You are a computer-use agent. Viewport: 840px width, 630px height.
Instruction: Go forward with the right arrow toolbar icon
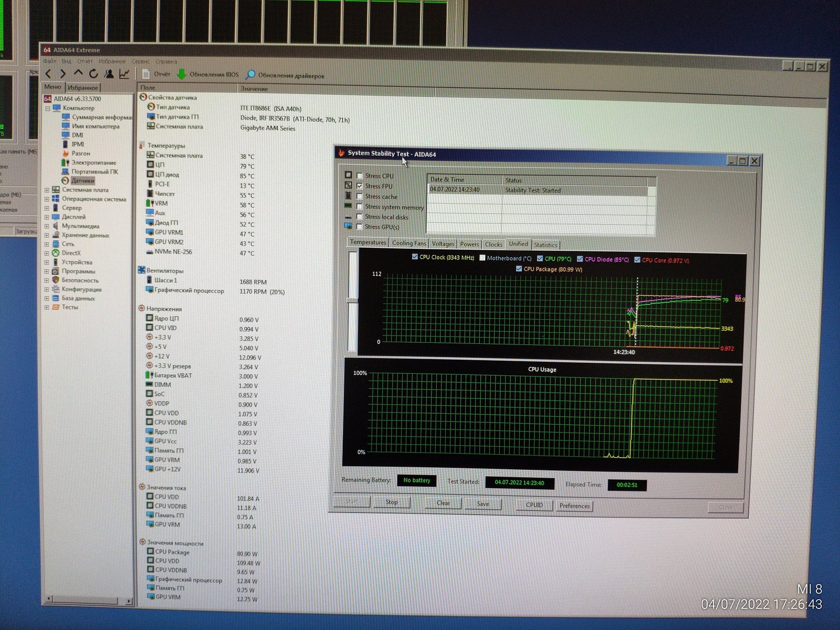tap(63, 73)
